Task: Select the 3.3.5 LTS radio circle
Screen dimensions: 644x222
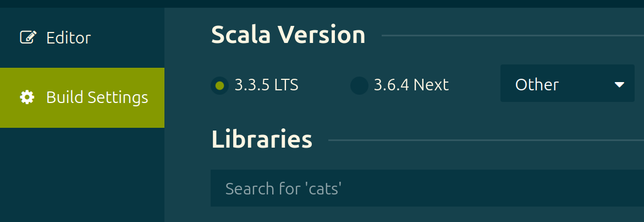Action: tap(220, 85)
